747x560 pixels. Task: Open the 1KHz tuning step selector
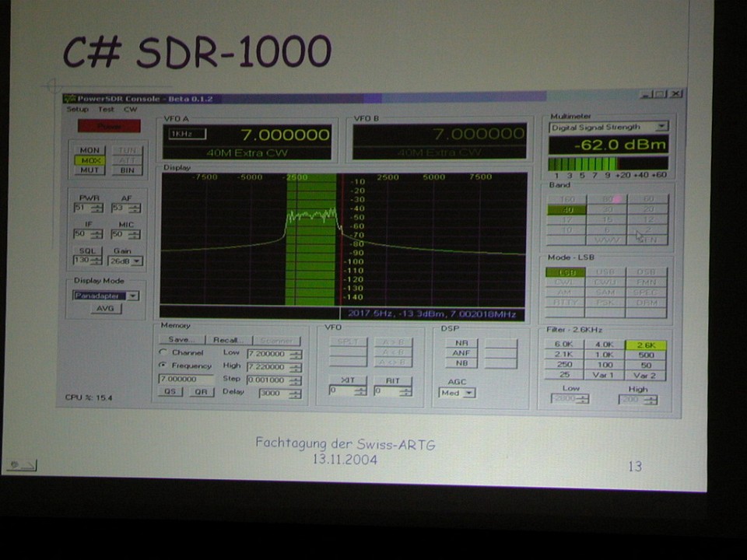188,134
